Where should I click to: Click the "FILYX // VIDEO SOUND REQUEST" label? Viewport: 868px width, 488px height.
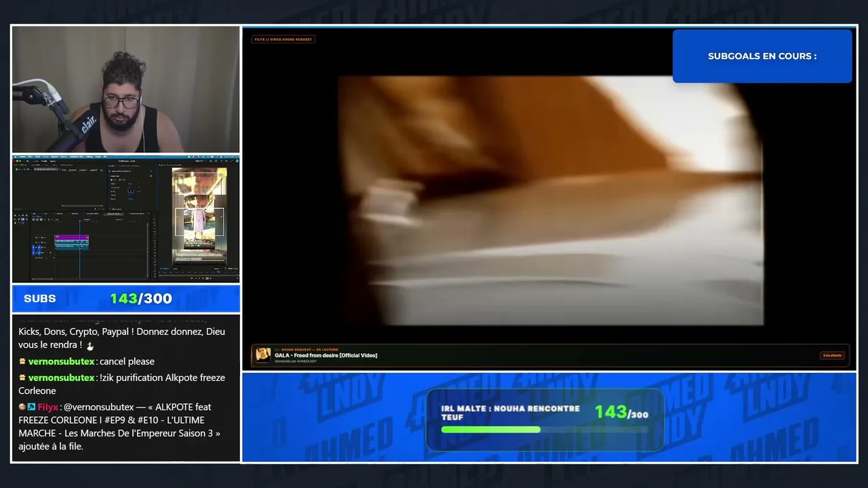click(283, 39)
